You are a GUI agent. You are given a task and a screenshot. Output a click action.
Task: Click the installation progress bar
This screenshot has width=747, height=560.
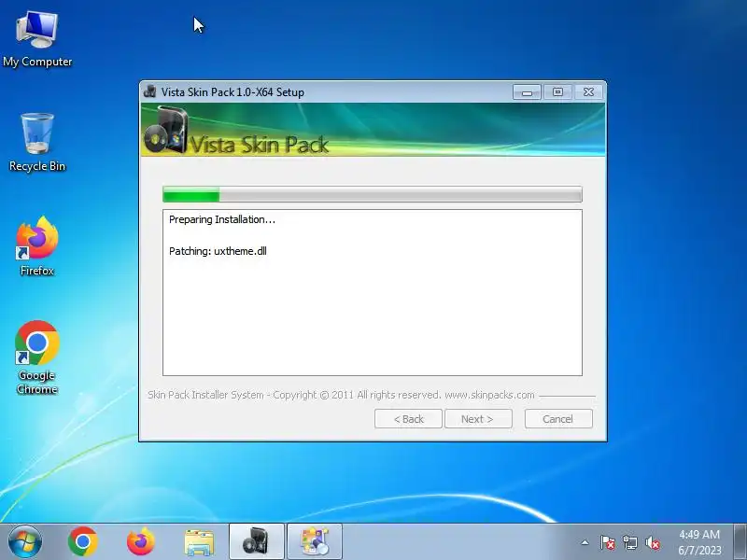tap(372, 194)
